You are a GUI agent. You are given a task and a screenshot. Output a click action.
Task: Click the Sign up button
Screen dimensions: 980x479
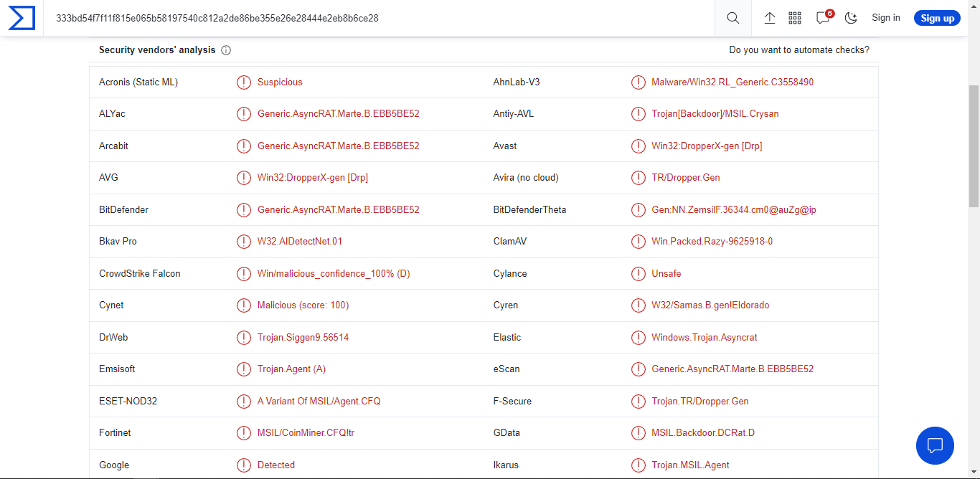[x=937, y=18]
